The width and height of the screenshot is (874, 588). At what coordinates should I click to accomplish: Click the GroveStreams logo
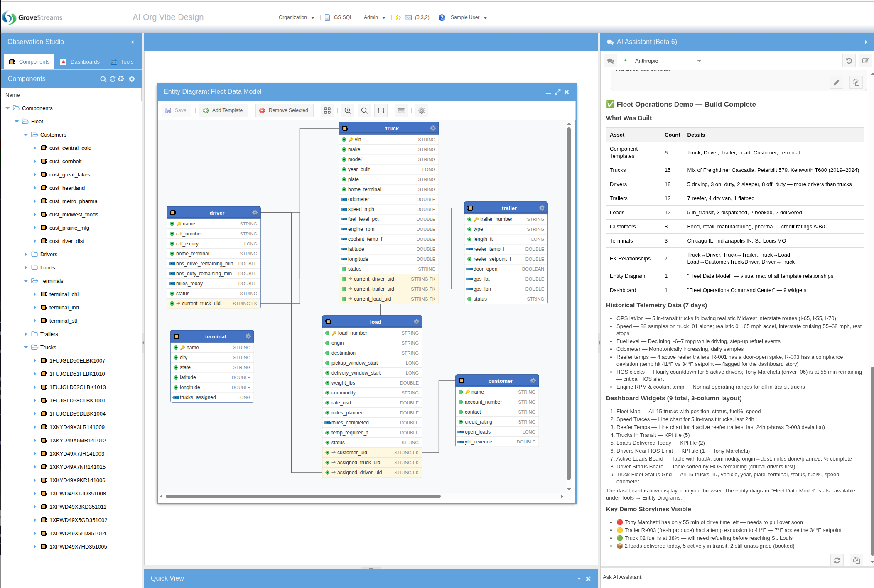coord(32,17)
